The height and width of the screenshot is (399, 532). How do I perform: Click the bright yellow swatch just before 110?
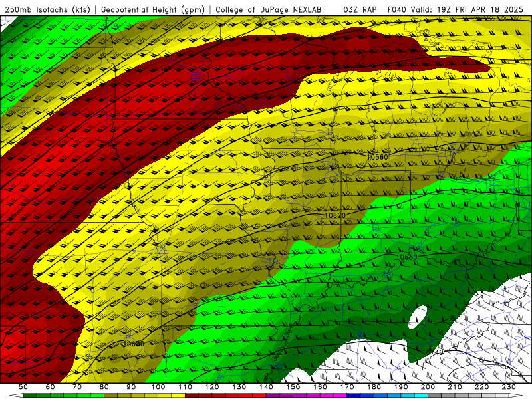(178, 396)
